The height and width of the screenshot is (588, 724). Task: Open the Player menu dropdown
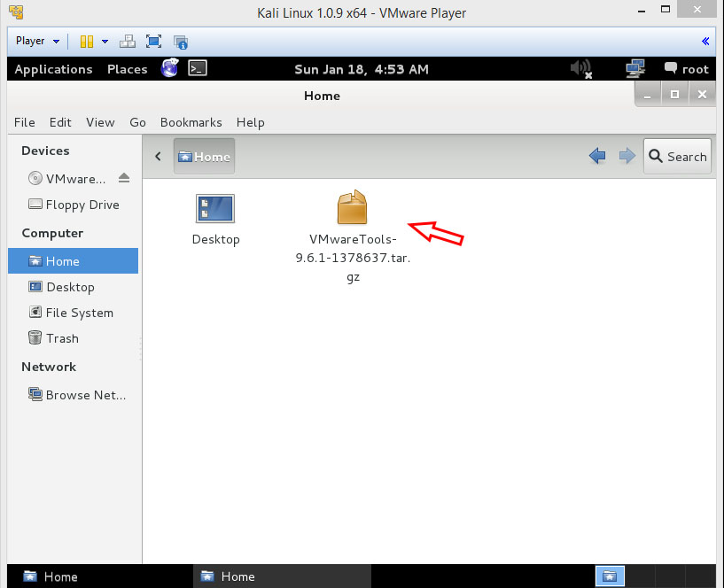point(37,41)
